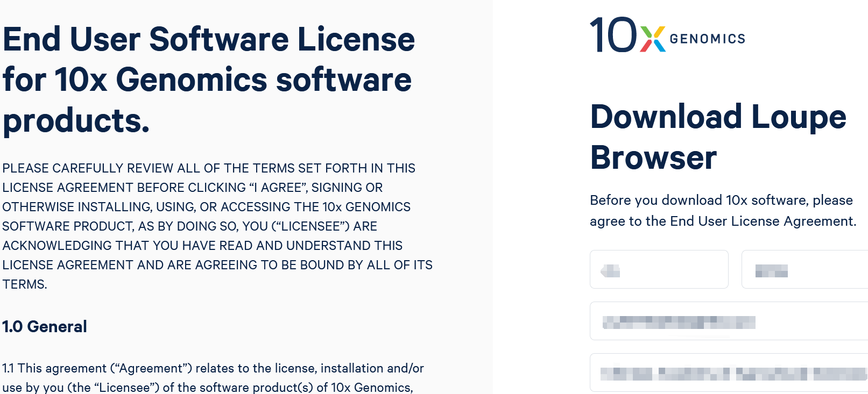The width and height of the screenshot is (868, 394).
Task: Click the "1.1 This agreement" paragraph
Action: 213,378
